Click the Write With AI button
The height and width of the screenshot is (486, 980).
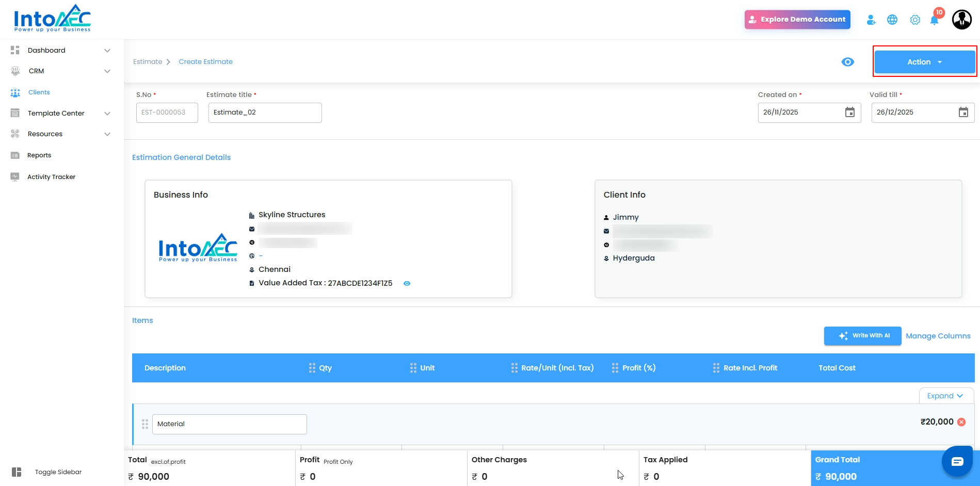[863, 336]
